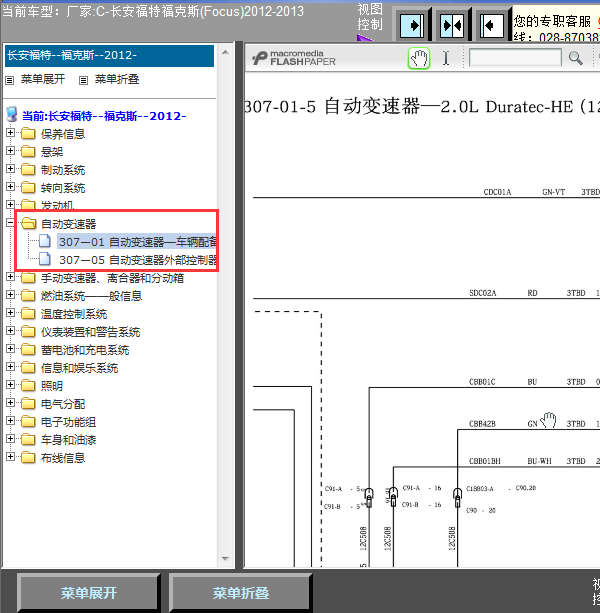The width and height of the screenshot is (600, 613).
Task: Open 307—05 自动变速器外部控制器 document
Action: [138, 260]
